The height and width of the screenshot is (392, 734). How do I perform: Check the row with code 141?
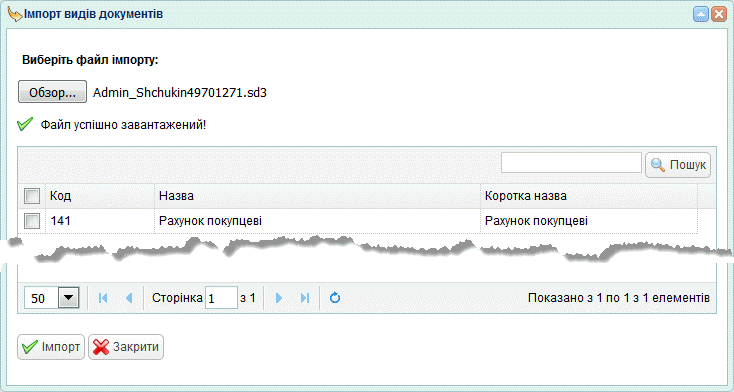[31, 221]
